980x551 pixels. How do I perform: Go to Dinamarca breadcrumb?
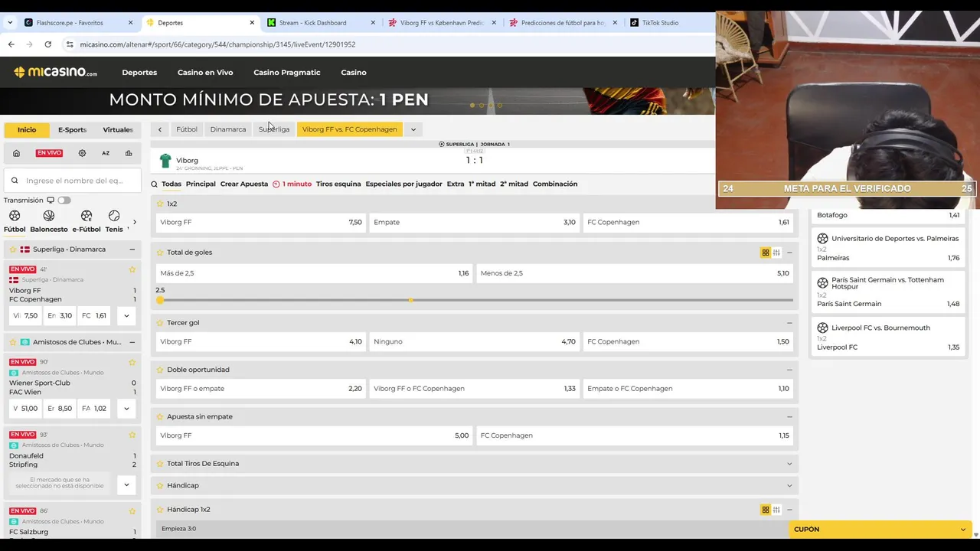coord(228,129)
